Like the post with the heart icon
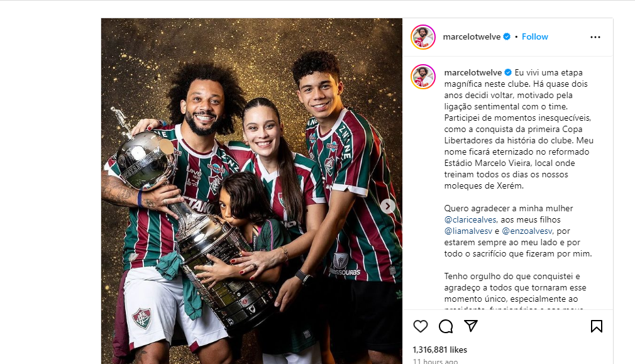 [x=421, y=326]
